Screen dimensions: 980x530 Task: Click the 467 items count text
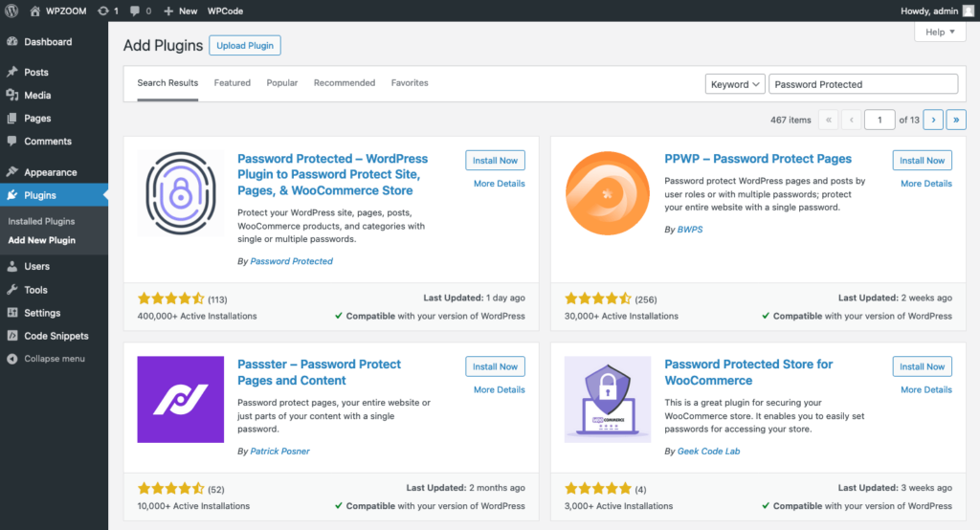(791, 120)
